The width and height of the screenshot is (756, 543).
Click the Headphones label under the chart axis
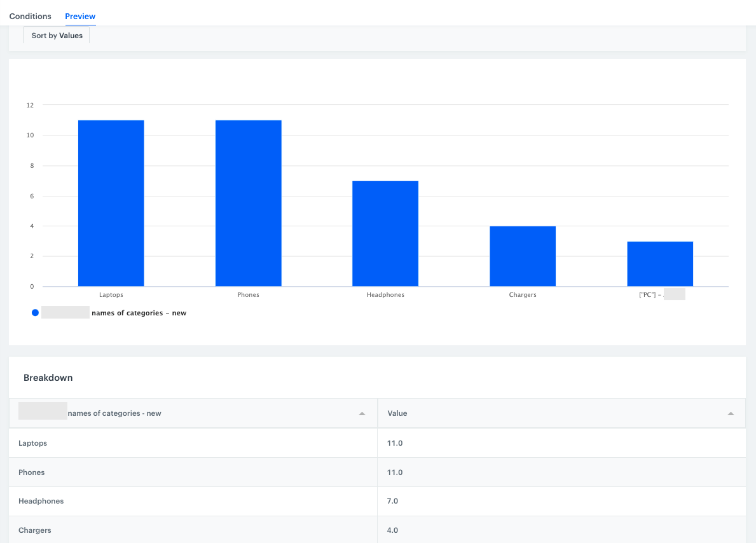point(385,295)
